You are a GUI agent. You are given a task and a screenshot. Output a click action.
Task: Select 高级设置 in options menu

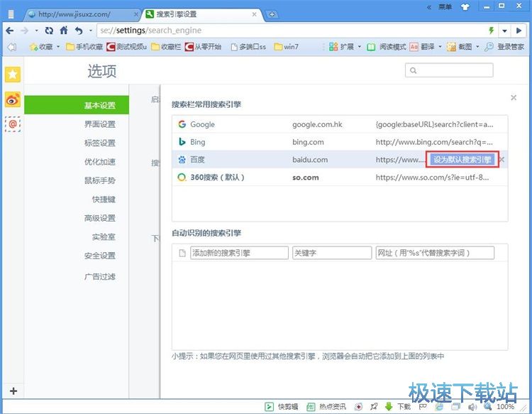tap(100, 218)
